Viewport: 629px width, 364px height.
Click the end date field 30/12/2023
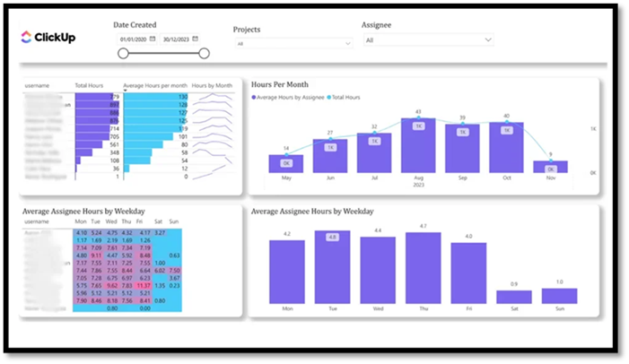pos(177,39)
